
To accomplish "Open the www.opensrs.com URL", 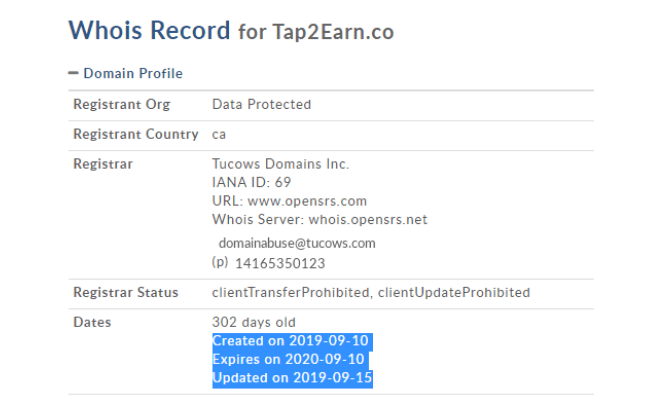I will coord(307,201).
